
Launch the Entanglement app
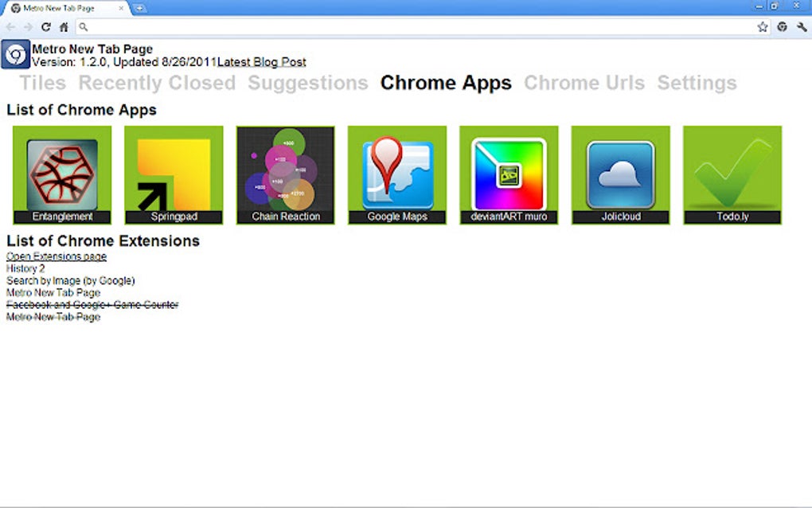coord(61,174)
